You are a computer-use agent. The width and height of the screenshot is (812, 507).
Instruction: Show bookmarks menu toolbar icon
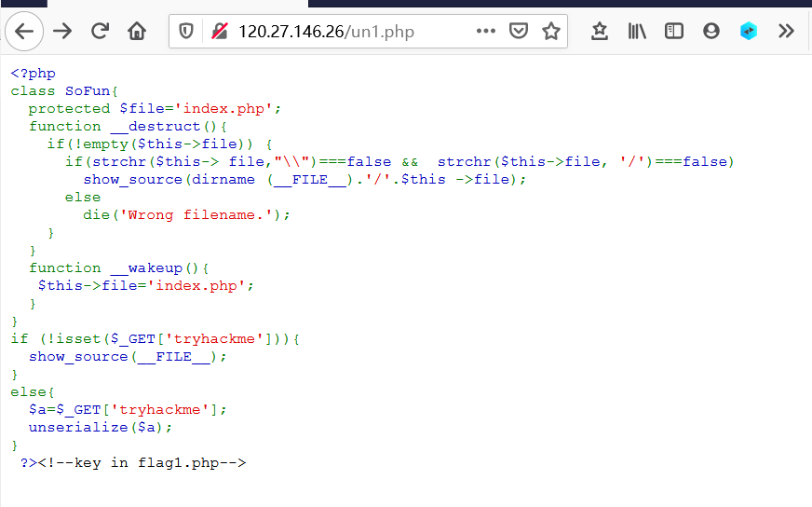click(600, 31)
